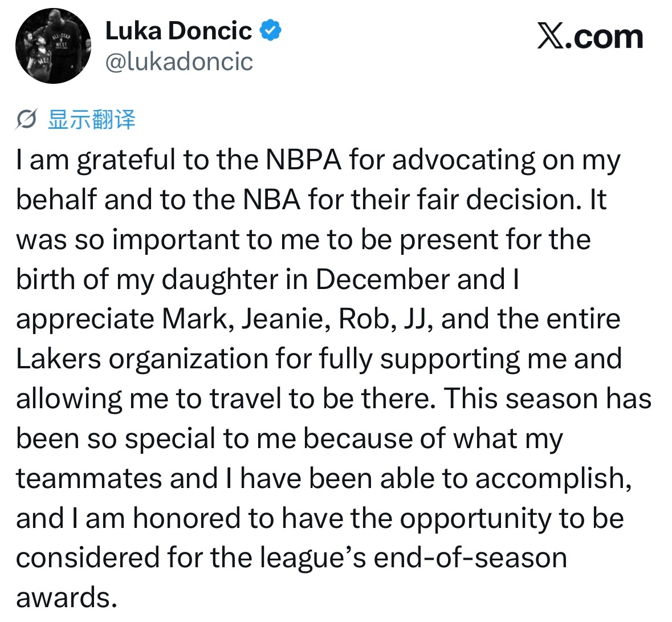
Task: Click the blue verified checkmark badge
Action: pyautogui.click(x=271, y=30)
